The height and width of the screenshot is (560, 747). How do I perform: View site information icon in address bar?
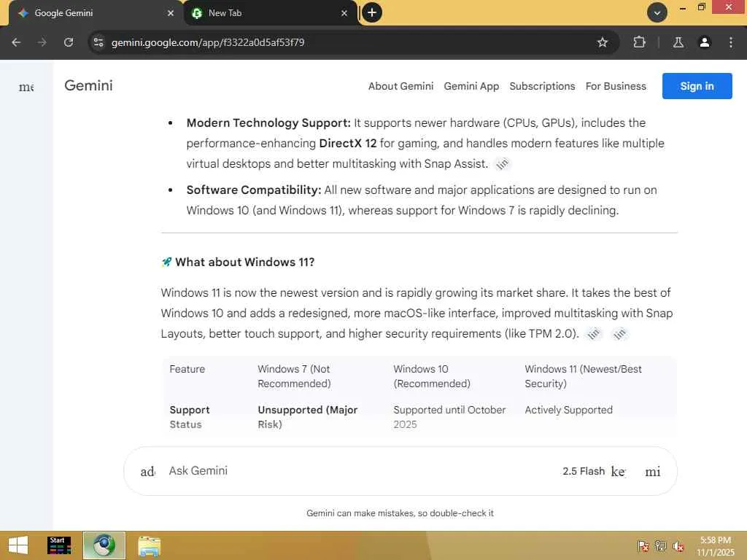point(98,42)
